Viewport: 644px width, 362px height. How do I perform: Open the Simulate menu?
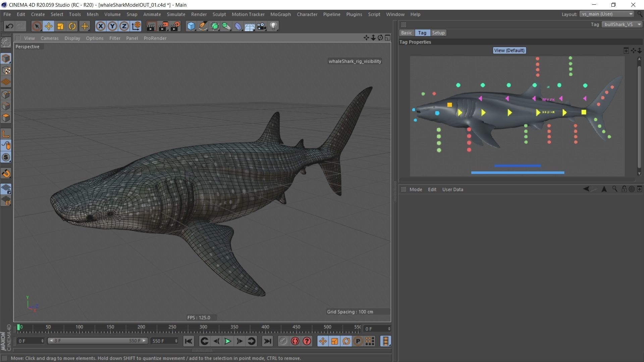176,14
